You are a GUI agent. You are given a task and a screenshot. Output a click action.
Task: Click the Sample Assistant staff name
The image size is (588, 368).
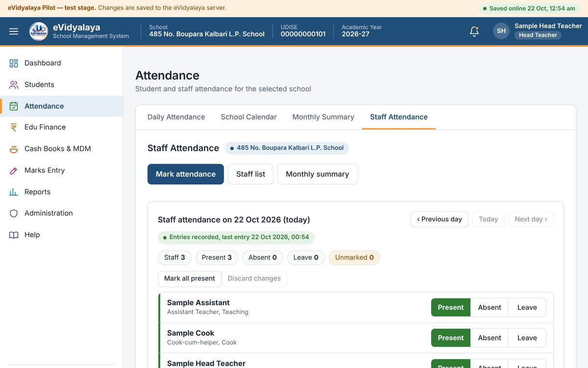198,303
